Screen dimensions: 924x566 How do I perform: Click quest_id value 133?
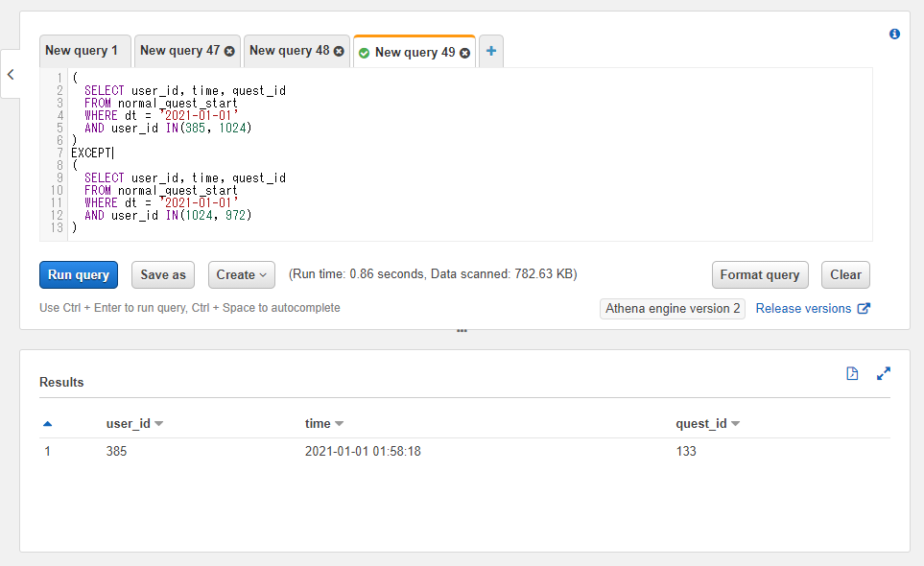[686, 451]
